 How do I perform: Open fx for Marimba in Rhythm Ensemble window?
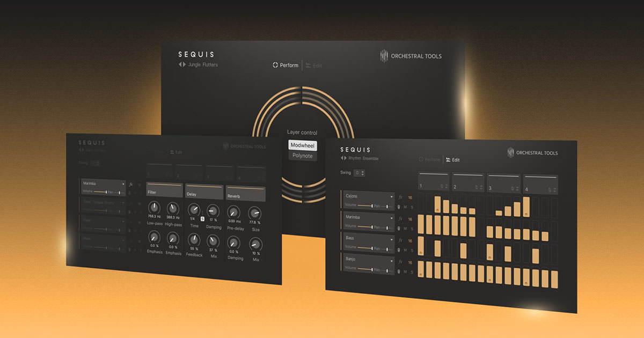pyautogui.click(x=400, y=219)
